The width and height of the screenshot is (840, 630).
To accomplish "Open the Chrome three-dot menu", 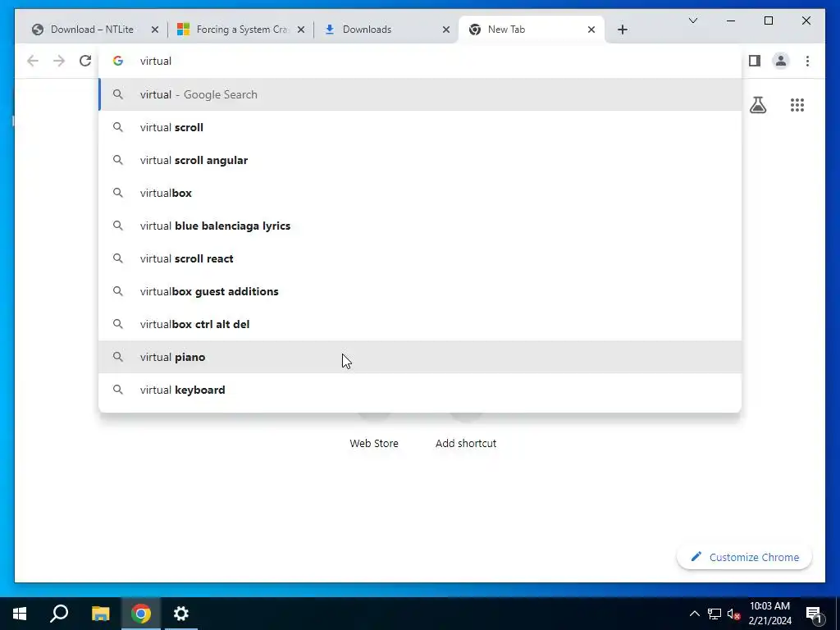I will point(807,61).
